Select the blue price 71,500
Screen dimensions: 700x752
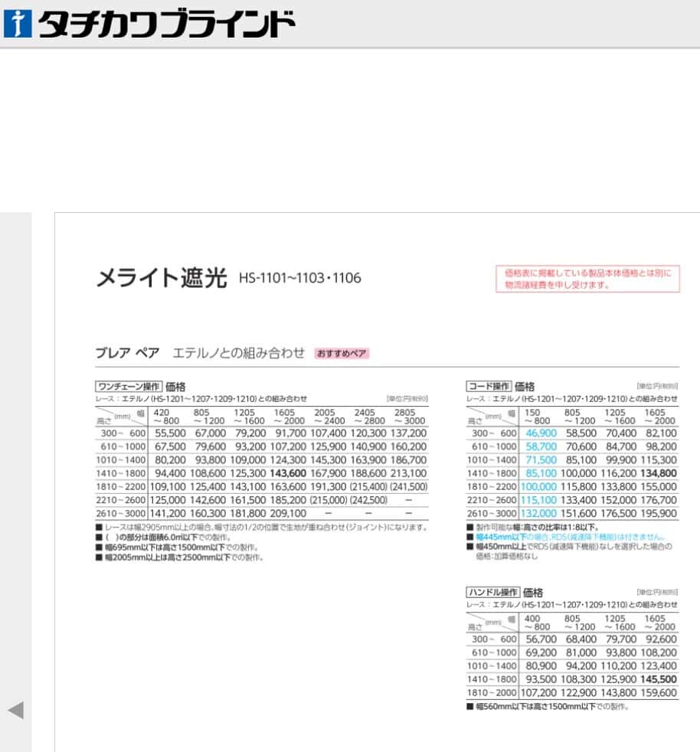541,460
